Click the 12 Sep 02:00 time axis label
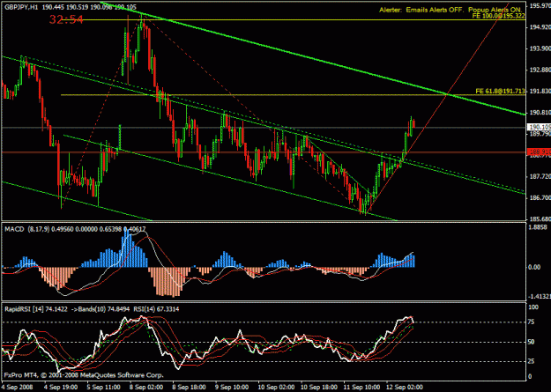The height and width of the screenshot is (392, 551). pos(404,387)
